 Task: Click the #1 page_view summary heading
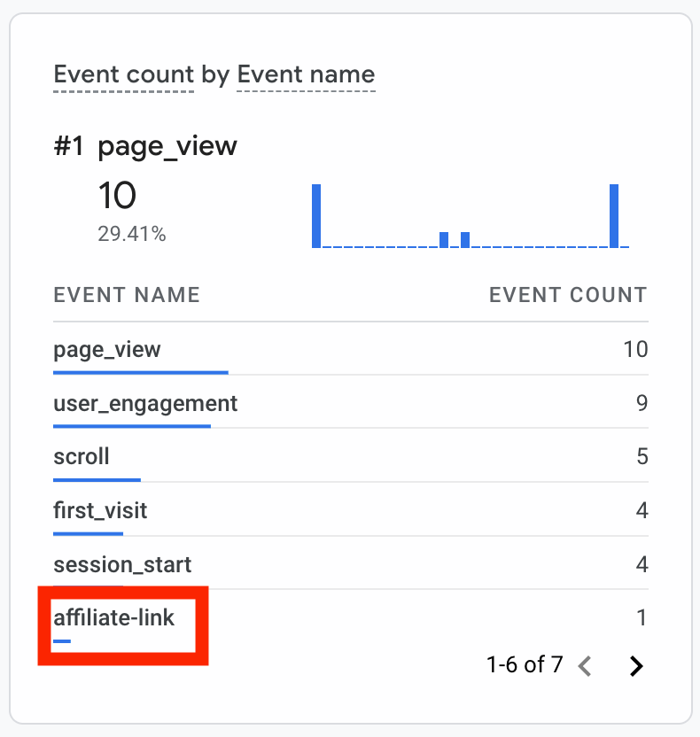tap(145, 146)
